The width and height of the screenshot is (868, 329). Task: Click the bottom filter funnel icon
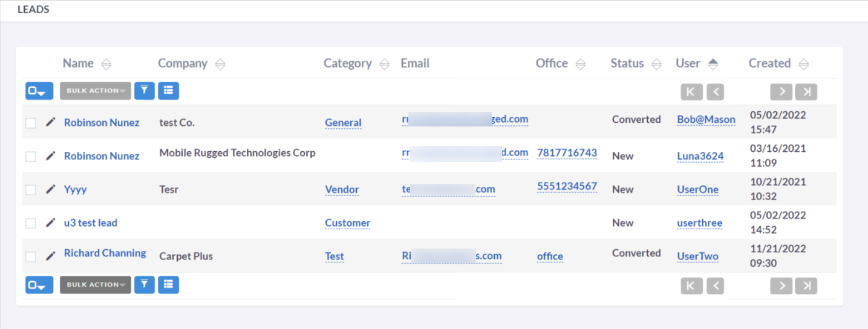(x=144, y=284)
